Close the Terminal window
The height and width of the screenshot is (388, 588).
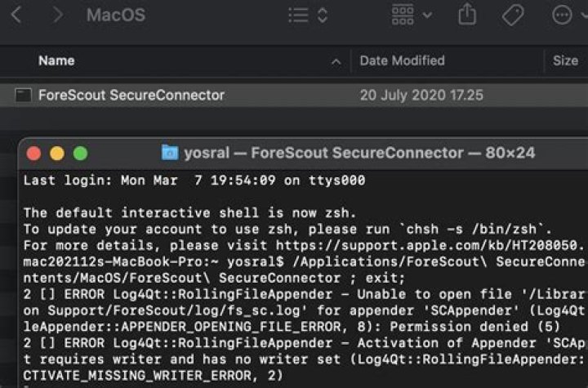[33, 154]
